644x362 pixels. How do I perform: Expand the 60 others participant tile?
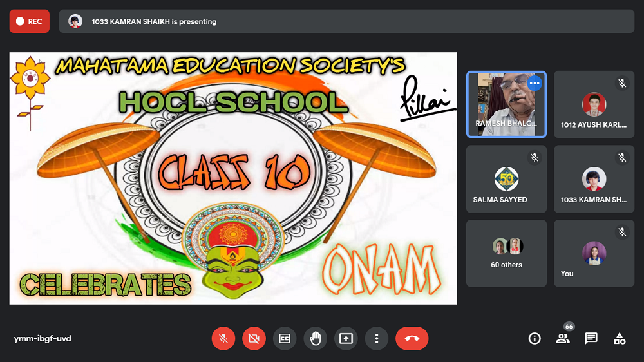click(x=506, y=253)
